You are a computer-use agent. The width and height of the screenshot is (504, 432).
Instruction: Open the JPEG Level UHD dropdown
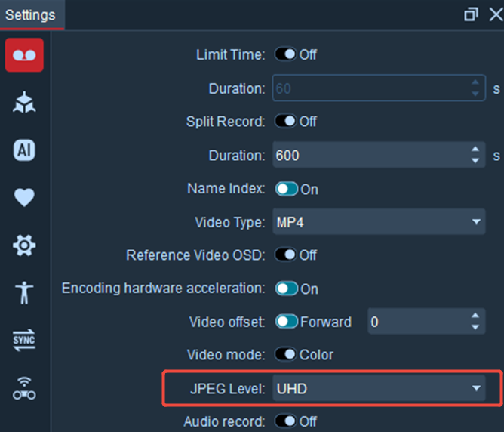pos(379,388)
